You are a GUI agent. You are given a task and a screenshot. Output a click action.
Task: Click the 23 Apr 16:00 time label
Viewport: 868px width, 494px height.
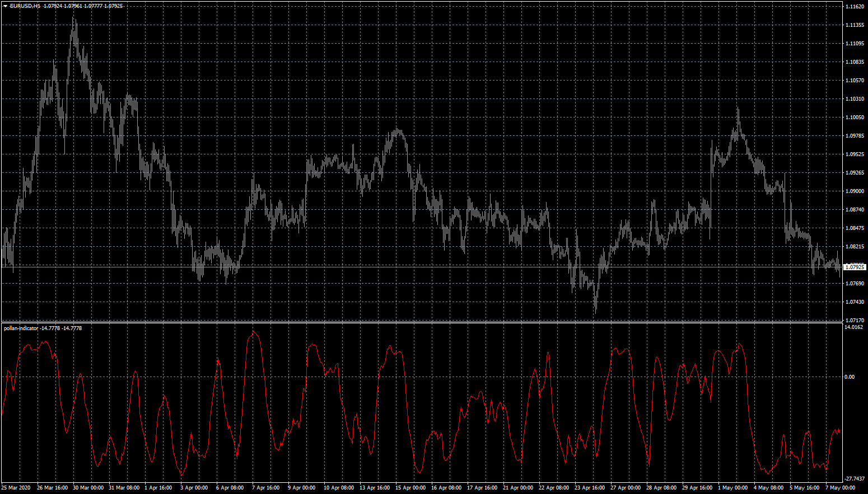click(x=590, y=488)
